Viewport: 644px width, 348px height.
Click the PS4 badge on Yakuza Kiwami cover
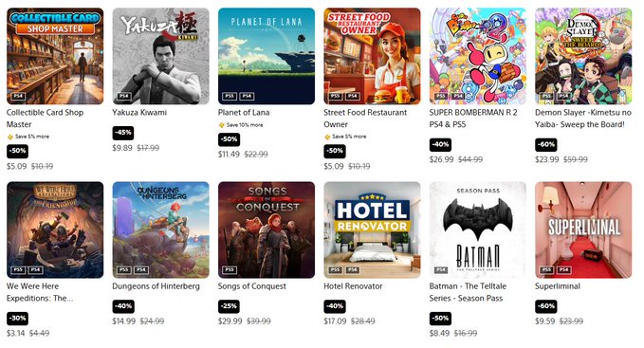(x=123, y=96)
